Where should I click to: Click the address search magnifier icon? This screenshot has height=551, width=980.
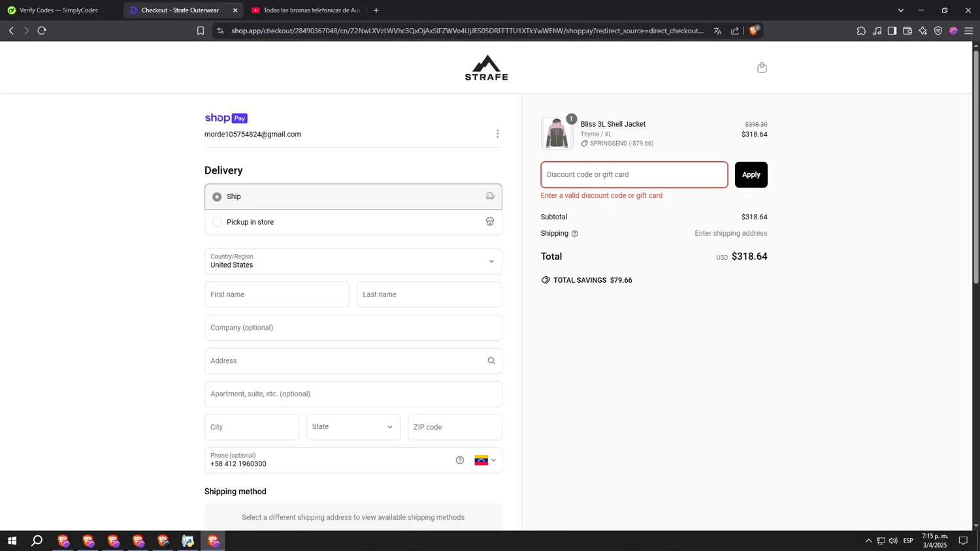tap(491, 361)
